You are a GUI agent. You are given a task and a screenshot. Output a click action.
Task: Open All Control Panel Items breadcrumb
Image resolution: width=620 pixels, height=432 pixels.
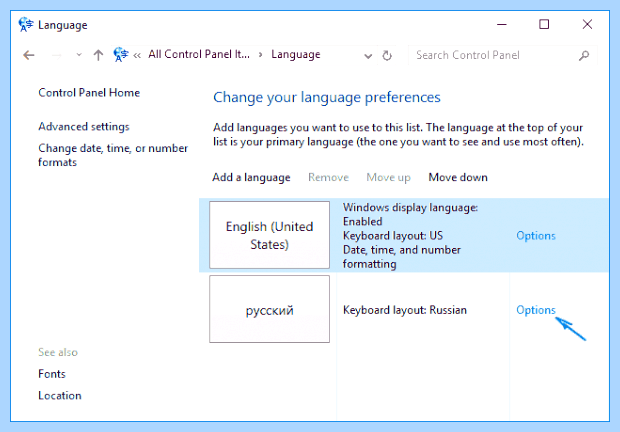tap(199, 54)
